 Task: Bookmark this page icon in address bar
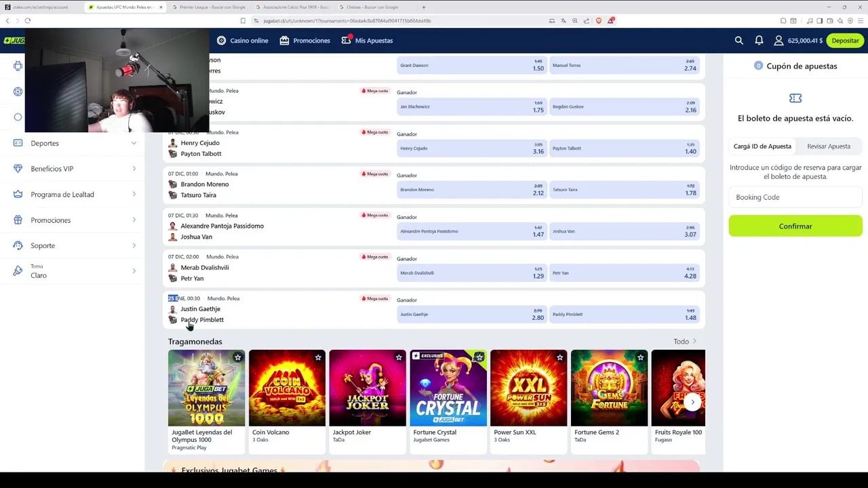pos(243,20)
